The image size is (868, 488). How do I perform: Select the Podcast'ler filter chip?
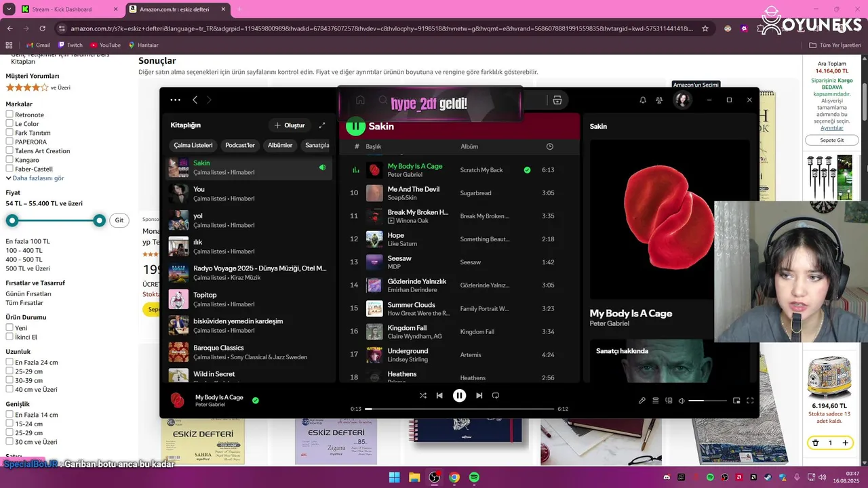240,145
